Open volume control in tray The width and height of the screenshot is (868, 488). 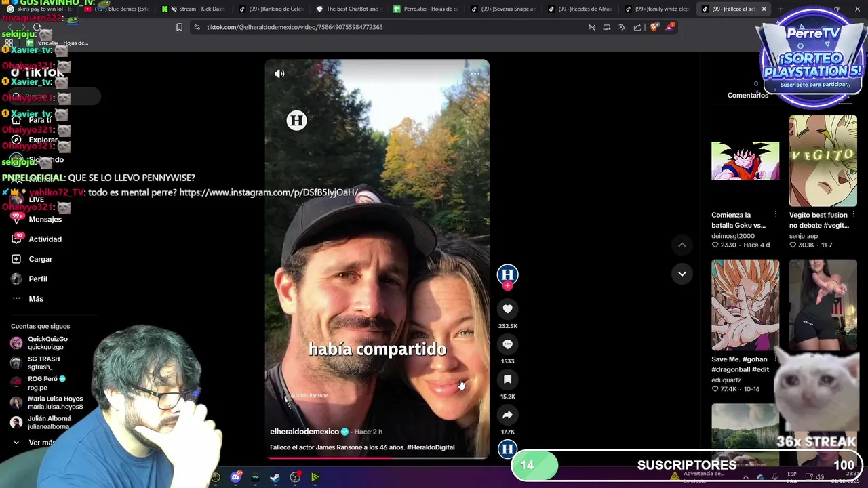[x=821, y=476]
